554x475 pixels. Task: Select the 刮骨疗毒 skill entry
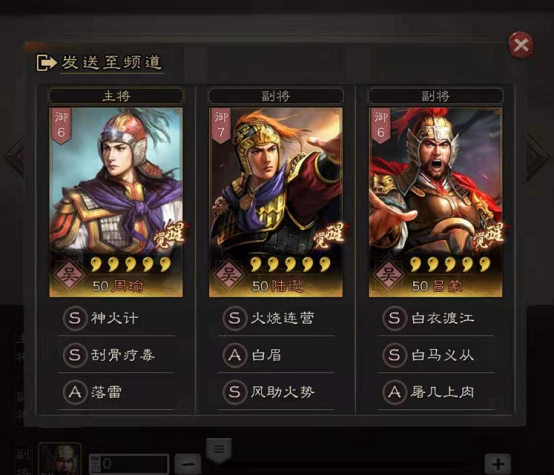click(x=116, y=355)
